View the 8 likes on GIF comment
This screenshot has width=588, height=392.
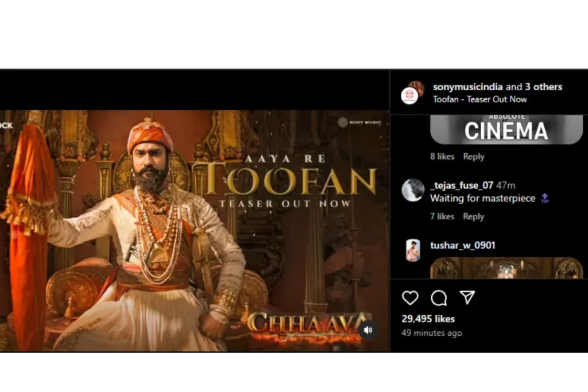coord(442,156)
